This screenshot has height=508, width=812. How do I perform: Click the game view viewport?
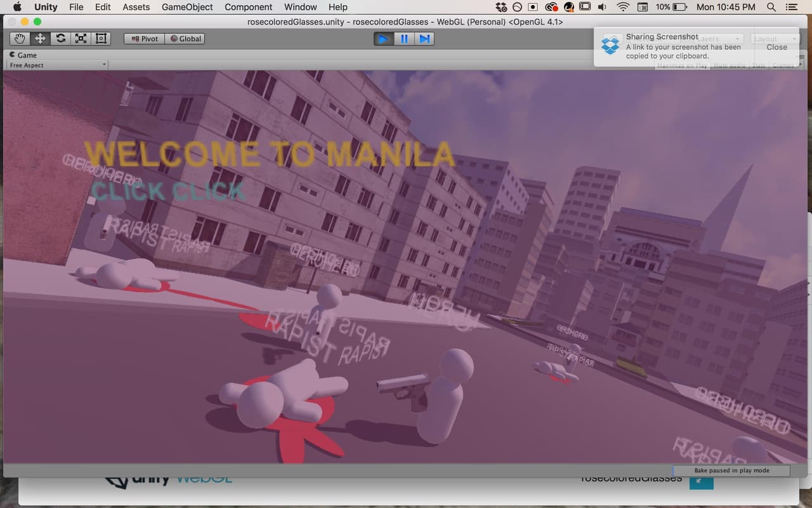pyautogui.click(x=405, y=267)
